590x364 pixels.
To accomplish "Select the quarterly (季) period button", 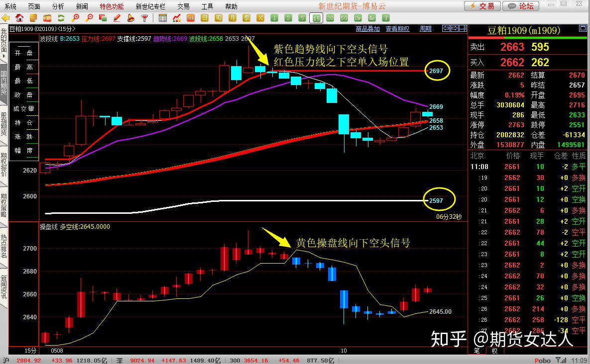I will (246, 18).
